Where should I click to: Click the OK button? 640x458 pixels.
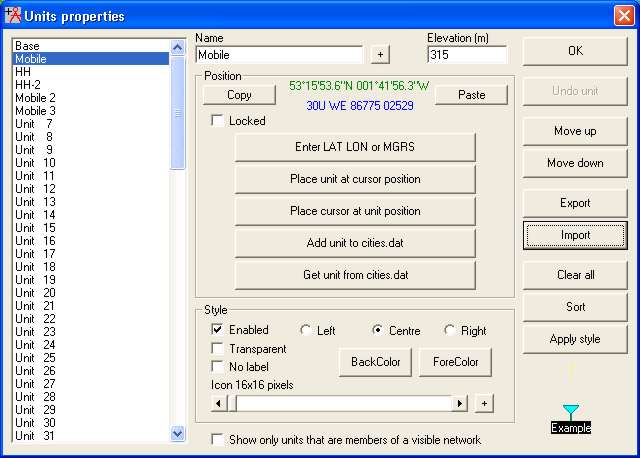point(575,51)
